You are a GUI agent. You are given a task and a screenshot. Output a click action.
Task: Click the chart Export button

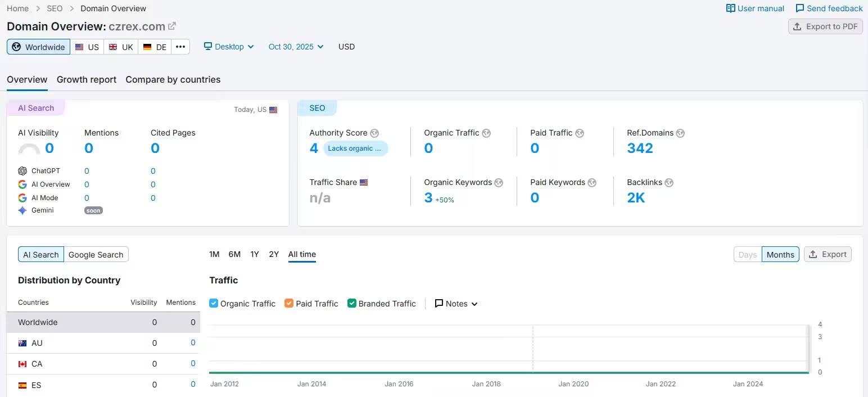tap(828, 254)
